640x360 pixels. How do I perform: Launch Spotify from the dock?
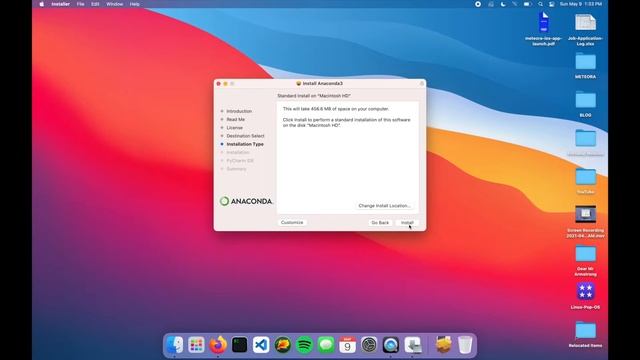(304, 345)
